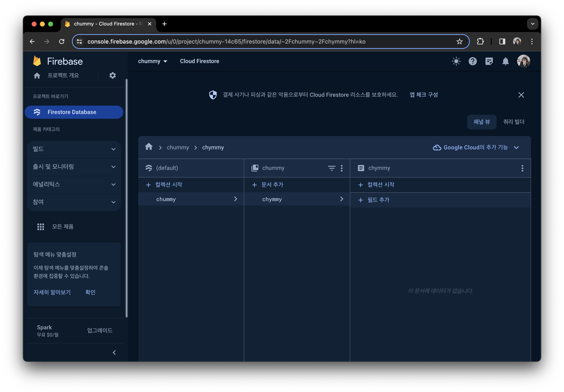Expand the 빌드 category
Viewport: 564px width, 392px height.
click(74, 149)
